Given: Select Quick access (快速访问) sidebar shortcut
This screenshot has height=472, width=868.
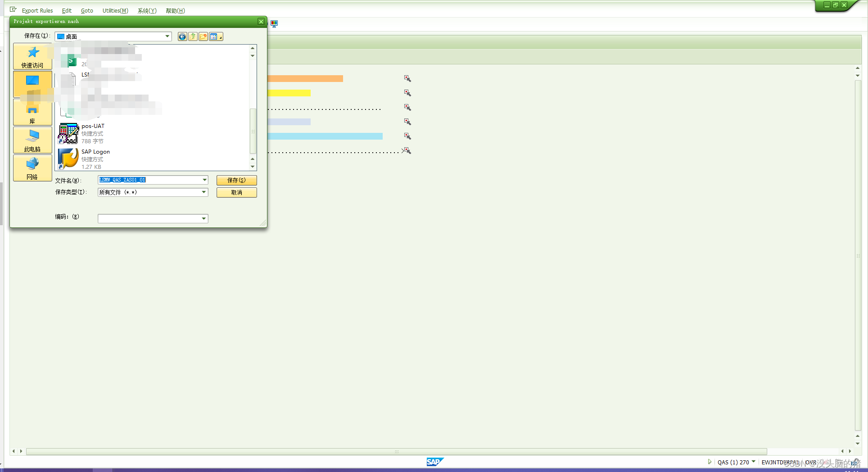Looking at the screenshot, I should (32, 56).
